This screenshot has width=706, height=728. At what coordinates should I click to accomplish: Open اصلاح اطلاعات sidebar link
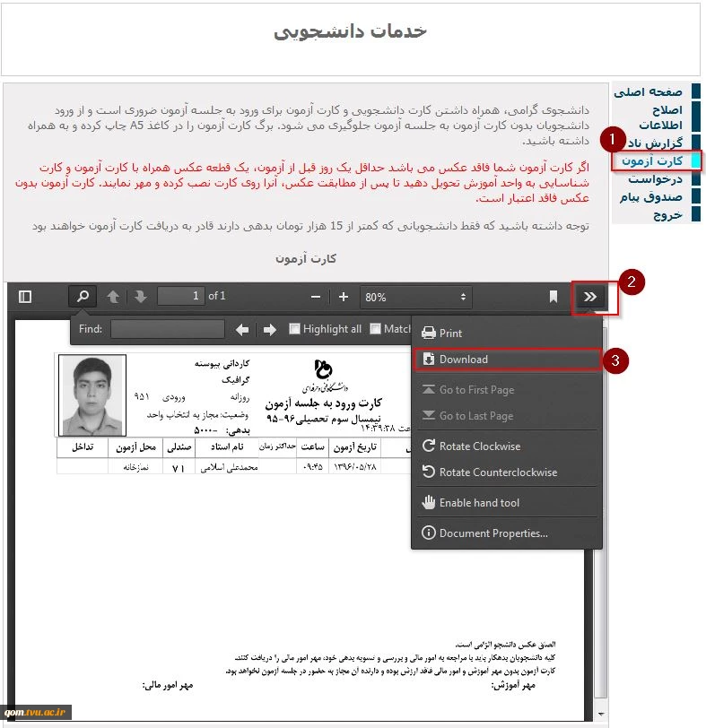(x=660, y=117)
